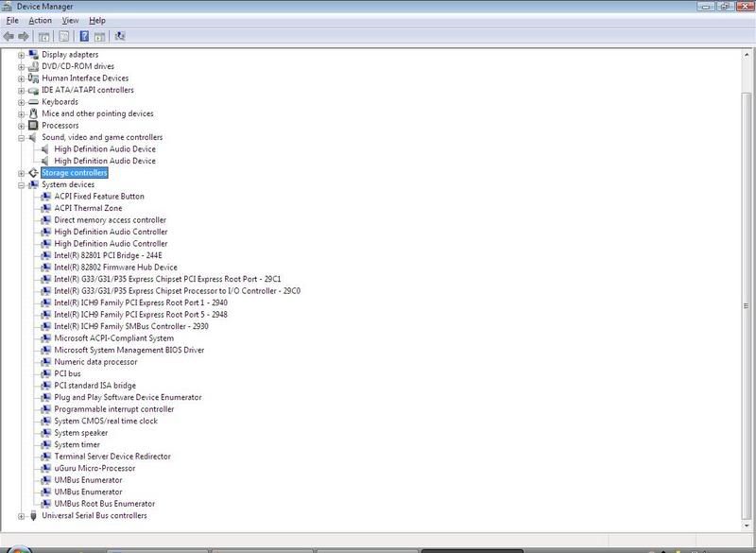The image size is (756, 553).
Task: Open the File menu
Action: [12, 20]
